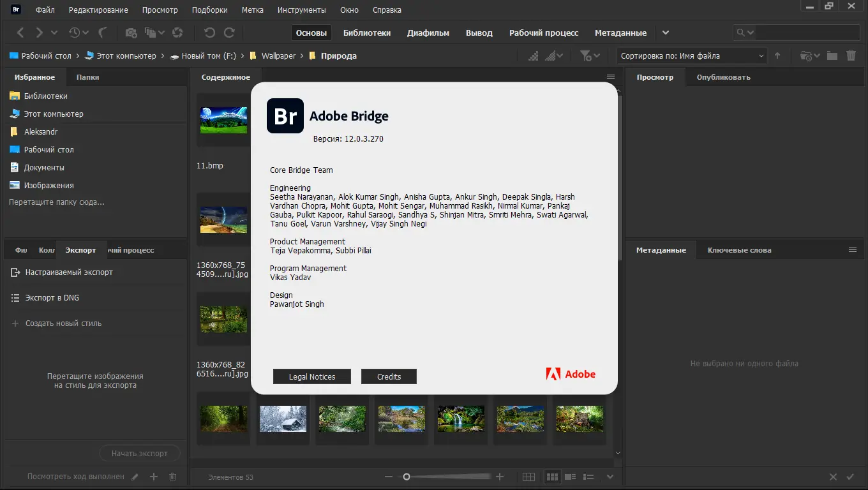Screen dimensions: 868x490
Task: Go back using the back arrow
Action: click(21, 33)
